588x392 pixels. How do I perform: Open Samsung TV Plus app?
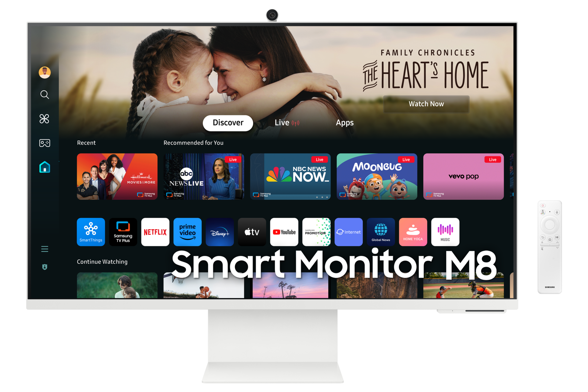pos(122,232)
